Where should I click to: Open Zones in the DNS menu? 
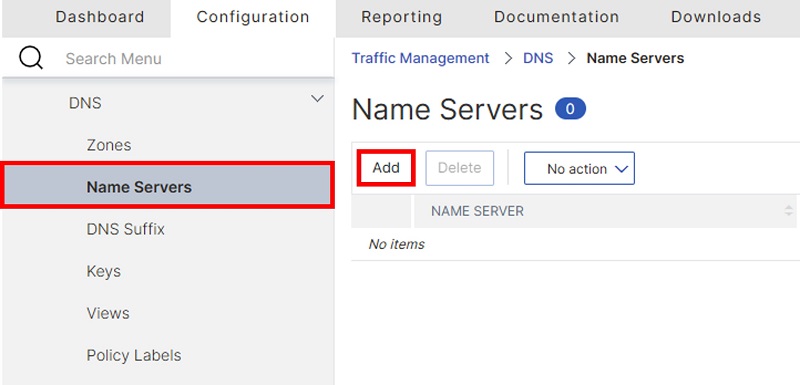[109, 145]
